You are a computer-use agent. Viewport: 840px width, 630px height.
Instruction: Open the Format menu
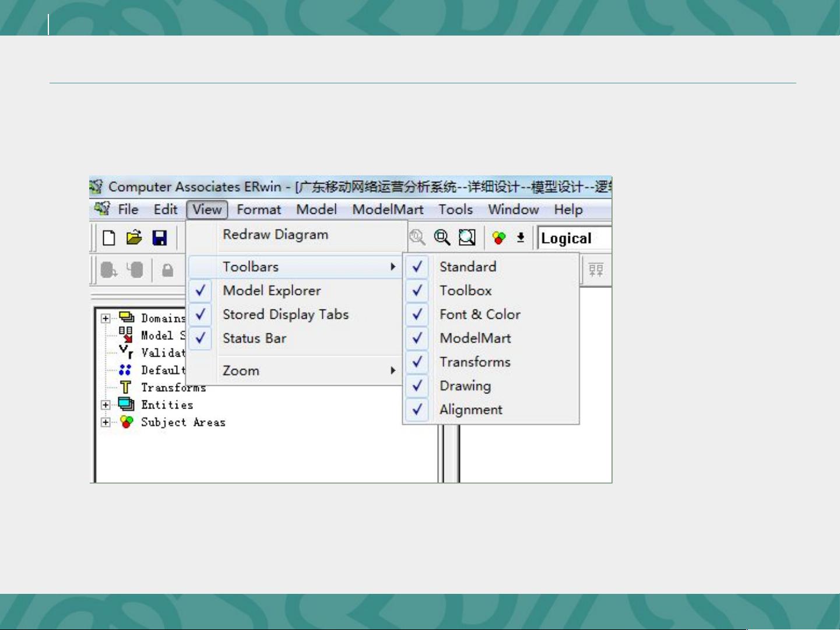point(259,209)
